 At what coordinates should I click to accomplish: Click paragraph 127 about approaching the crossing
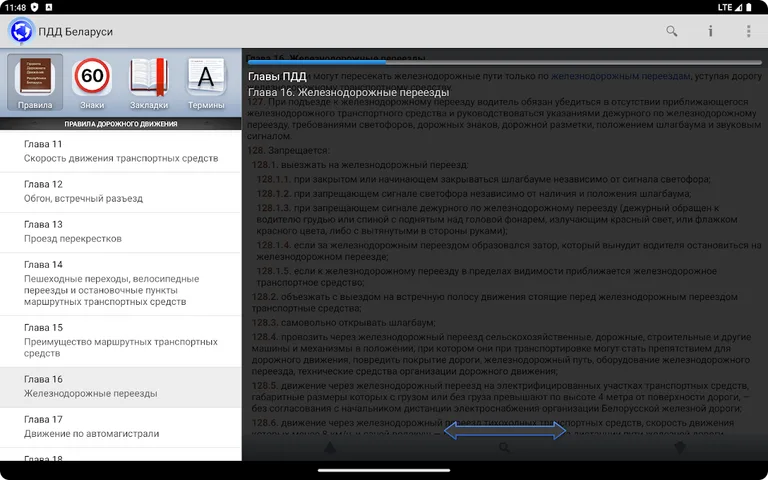pos(505,119)
